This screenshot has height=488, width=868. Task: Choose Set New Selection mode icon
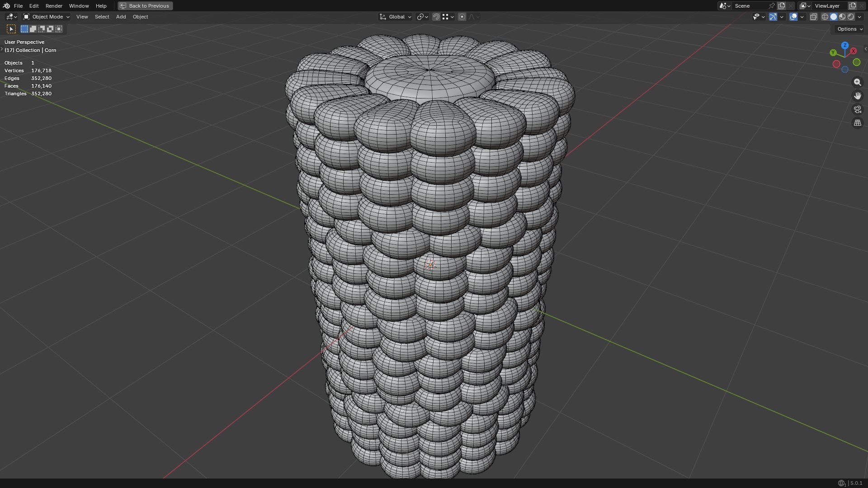(24, 29)
